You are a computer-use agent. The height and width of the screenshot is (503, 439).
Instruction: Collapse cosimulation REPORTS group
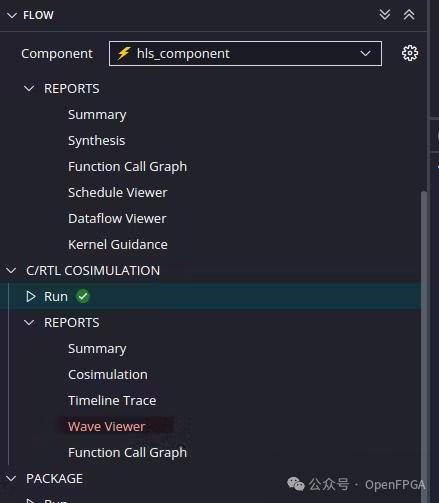coord(29,322)
